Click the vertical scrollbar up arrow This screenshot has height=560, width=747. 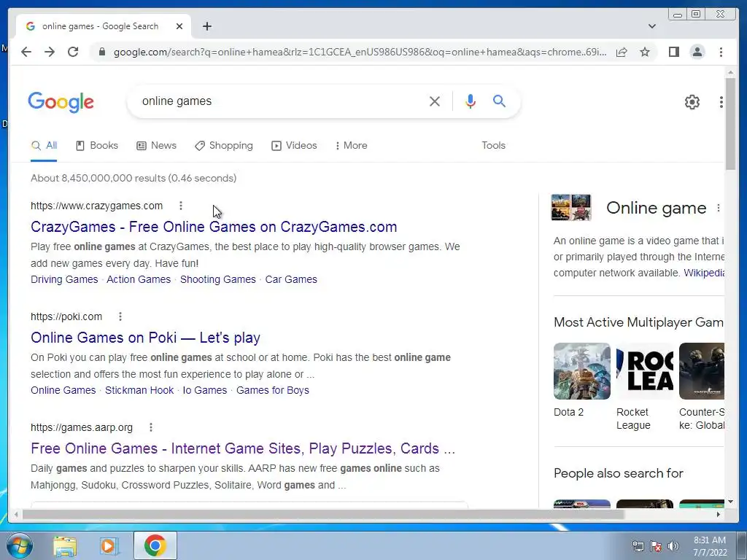click(x=730, y=72)
